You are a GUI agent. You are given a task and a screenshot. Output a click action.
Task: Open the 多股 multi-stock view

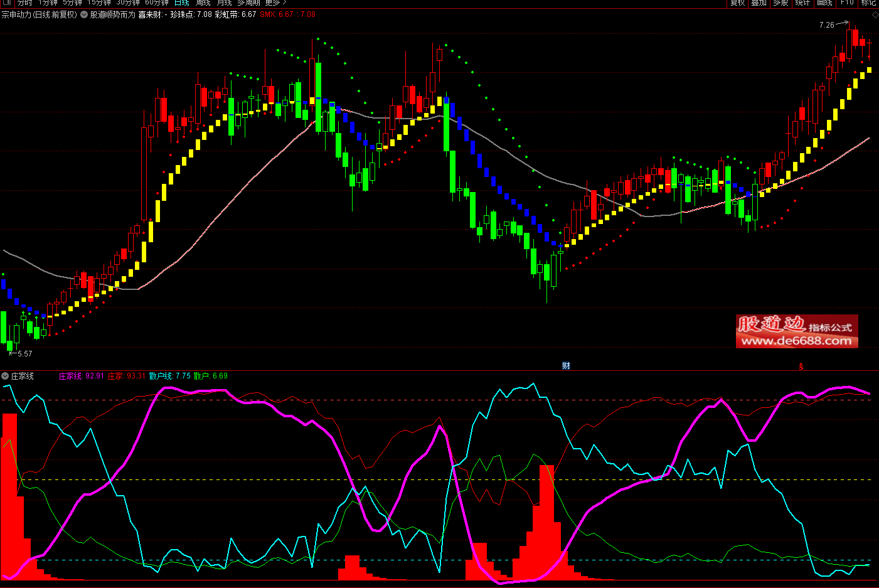[780, 3]
